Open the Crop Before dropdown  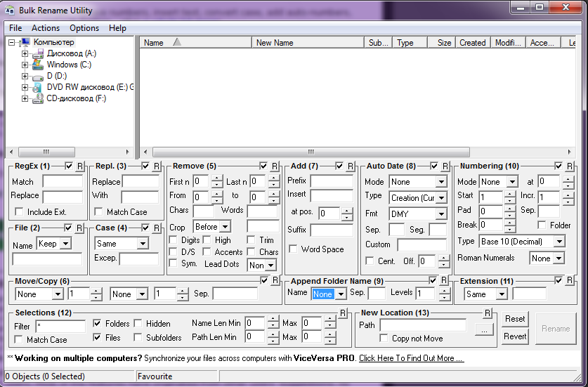point(225,226)
